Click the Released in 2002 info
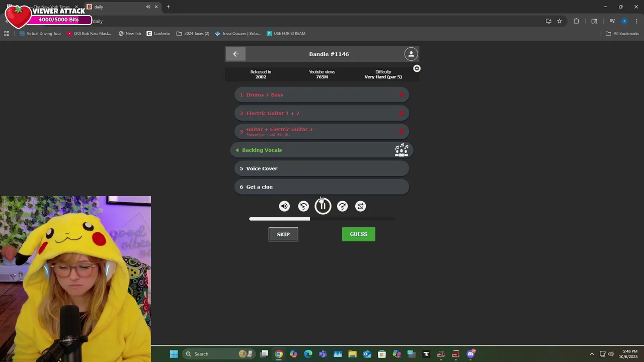This screenshot has width=644, height=362. pos(261,74)
